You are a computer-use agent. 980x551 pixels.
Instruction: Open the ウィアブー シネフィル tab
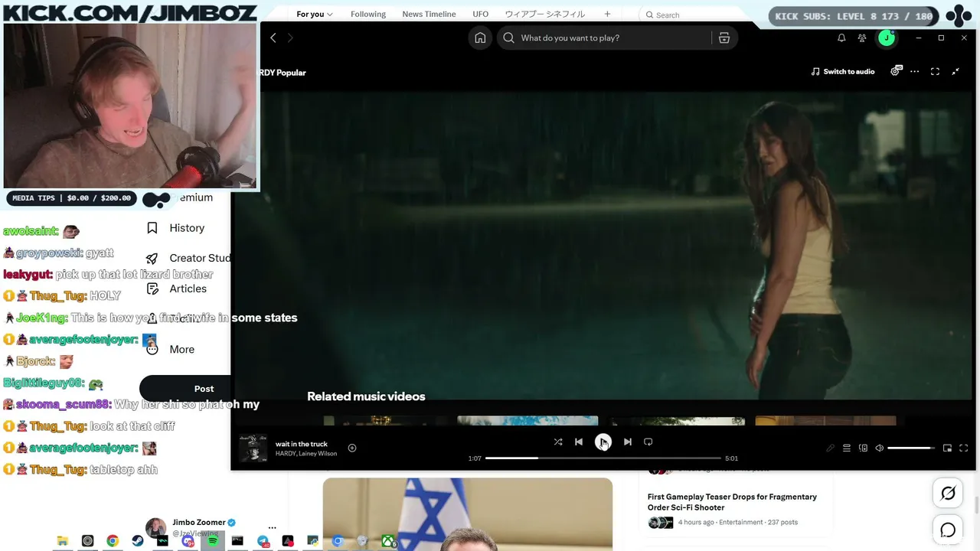pos(544,15)
